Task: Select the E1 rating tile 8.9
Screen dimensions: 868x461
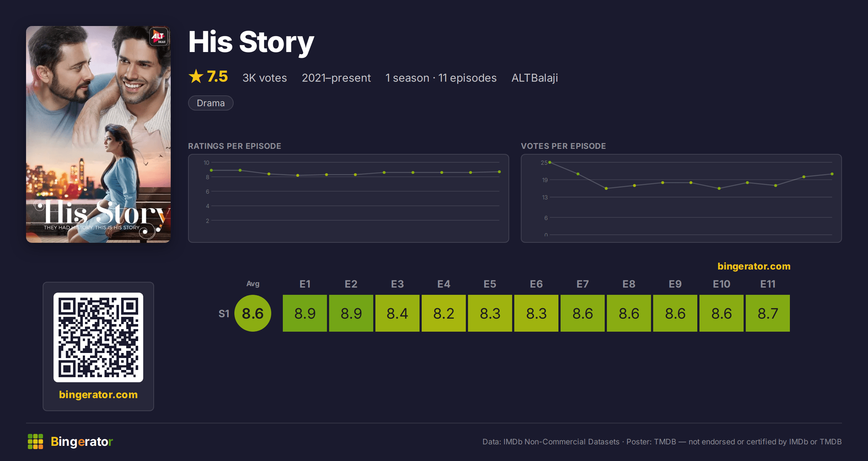Action: (x=305, y=313)
